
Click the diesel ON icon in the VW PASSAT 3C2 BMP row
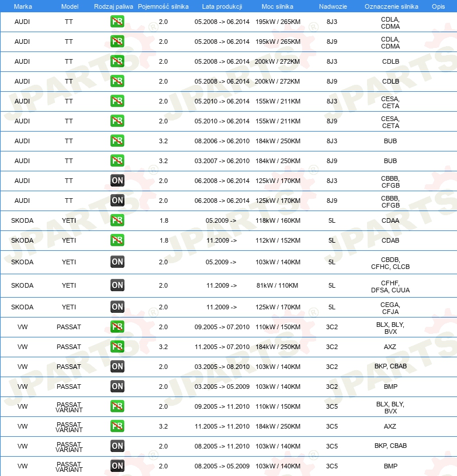click(x=117, y=387)
